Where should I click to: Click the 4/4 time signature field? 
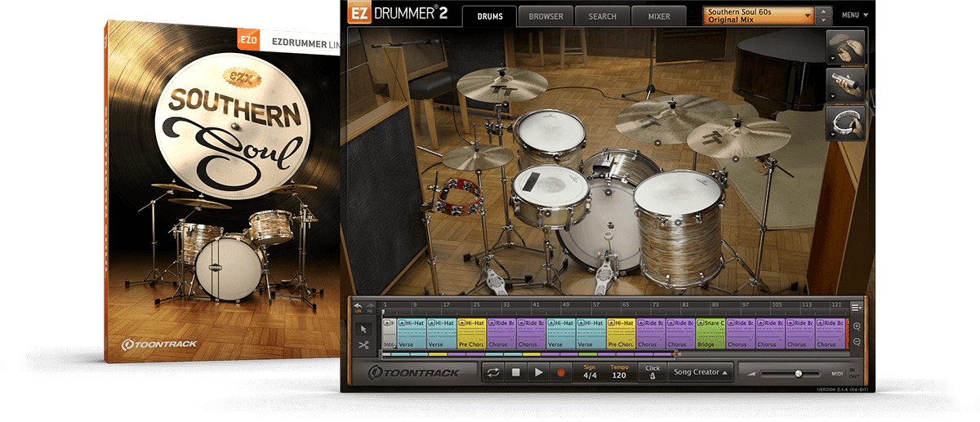pyautogui.click(x=590, y=372)
